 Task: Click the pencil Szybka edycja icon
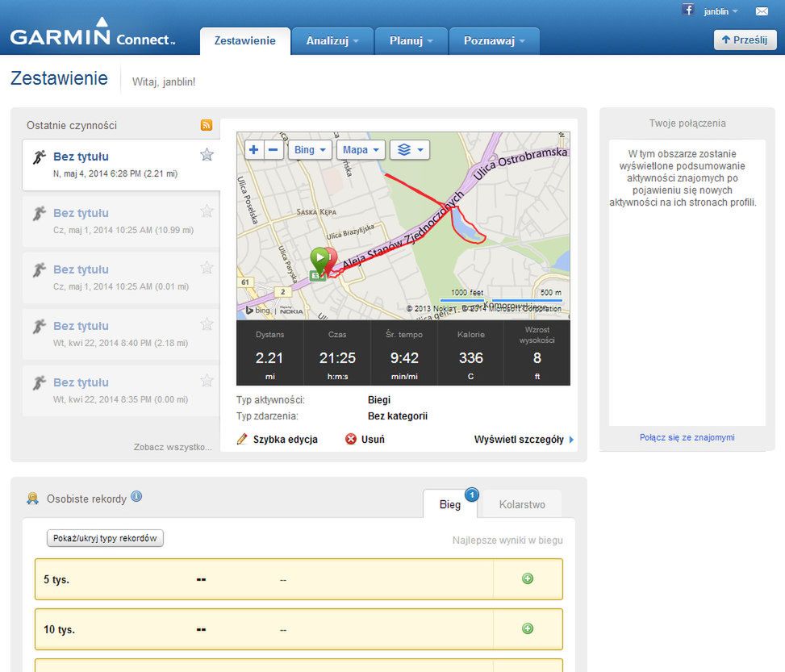pos(242,439)
